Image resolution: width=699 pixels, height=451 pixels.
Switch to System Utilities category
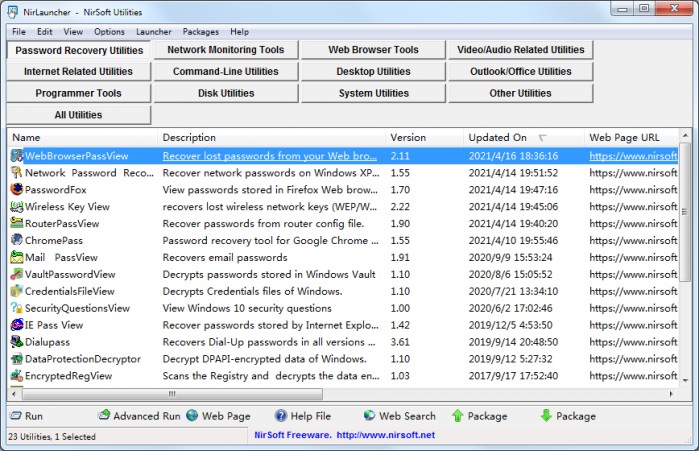(x=374, y=93)
